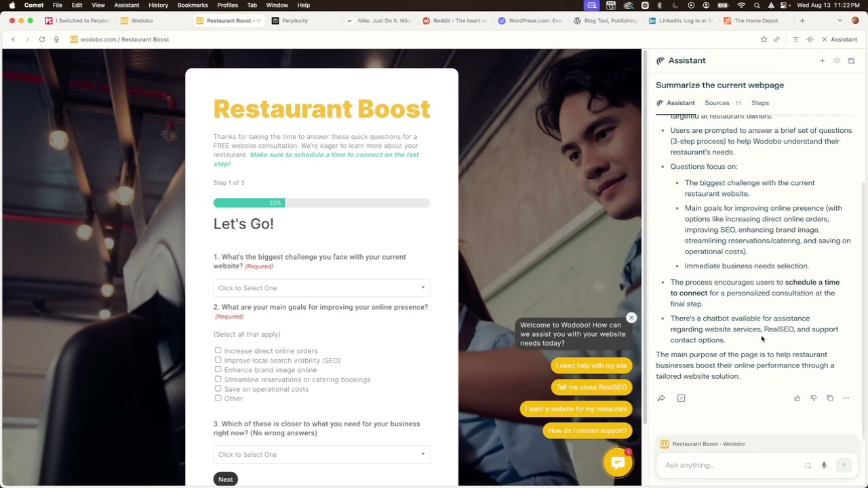This screenshot has width=868, height=488.
Task: Switch to the Reddit tab
Action: click(x=456, y=20)
